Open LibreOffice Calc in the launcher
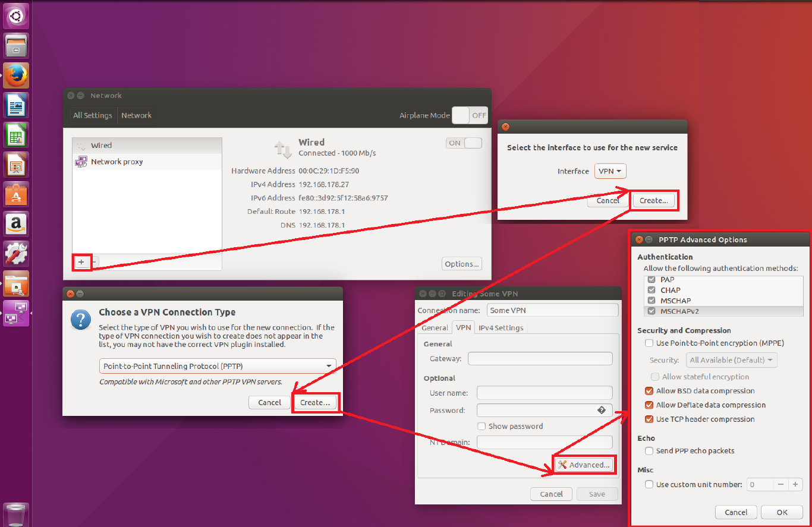The image size is (812, 527). (x=16, y=135)
